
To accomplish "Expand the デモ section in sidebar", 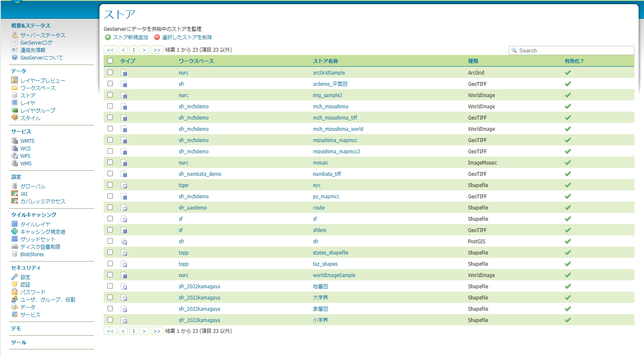I will point(16,329).
